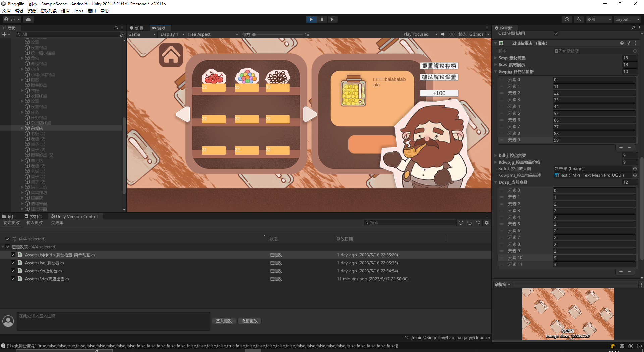Open Zhd component preset settings icon
The image size is (644, 352).
tap(629, 43)
